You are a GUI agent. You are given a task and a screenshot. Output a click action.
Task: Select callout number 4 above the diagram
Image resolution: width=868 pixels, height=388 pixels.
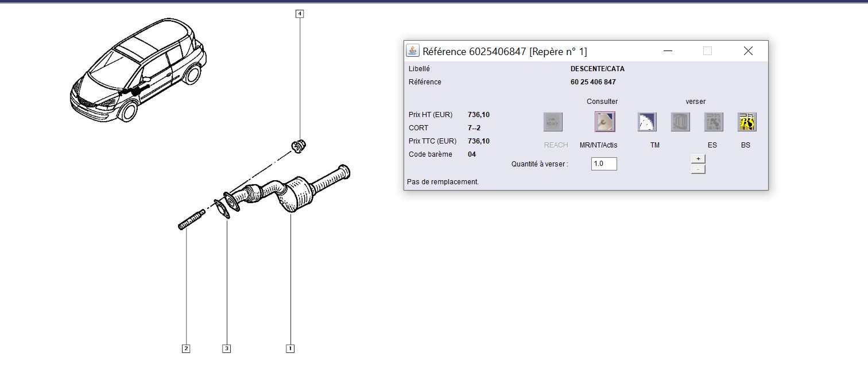pos(299,13)
